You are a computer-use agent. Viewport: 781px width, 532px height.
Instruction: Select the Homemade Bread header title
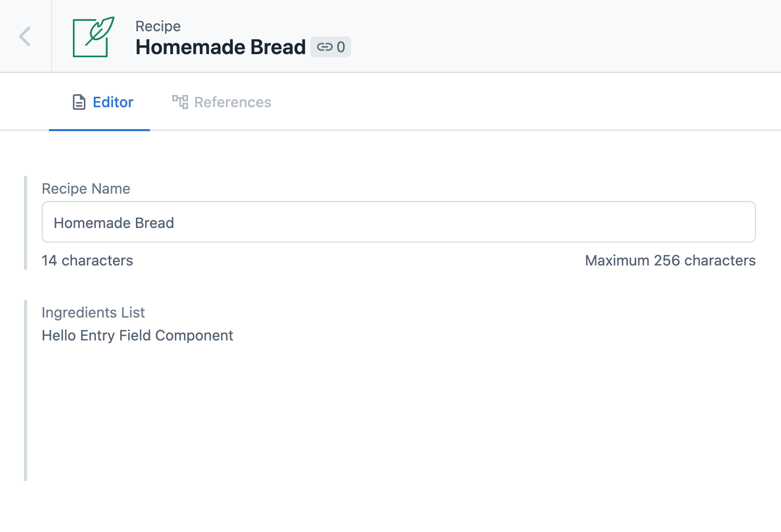click(x=221, y=47)
